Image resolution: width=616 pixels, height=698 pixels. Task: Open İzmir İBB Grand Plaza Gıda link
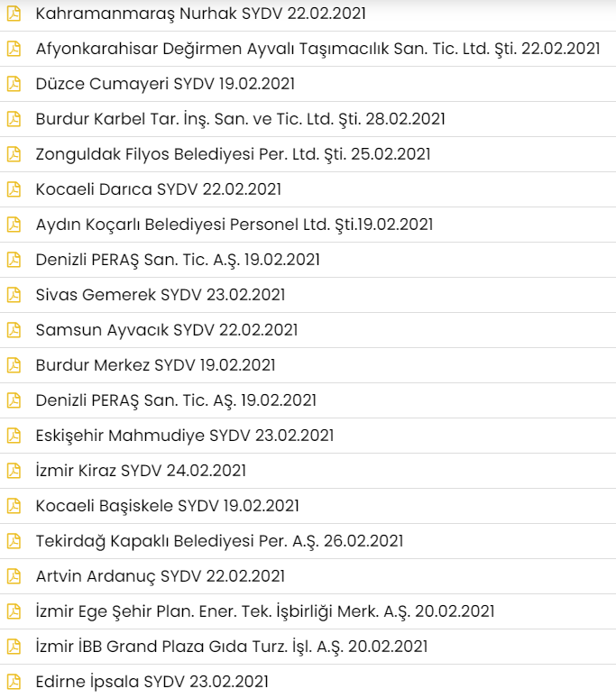pyautogui.click(x=232, y=647)
